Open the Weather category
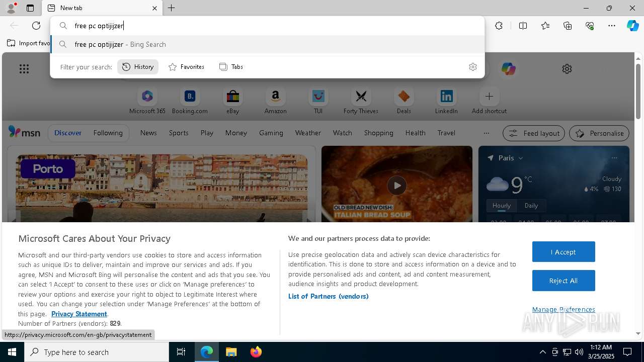The height and width of the screenshot is (362, 644). pos(308,133)
